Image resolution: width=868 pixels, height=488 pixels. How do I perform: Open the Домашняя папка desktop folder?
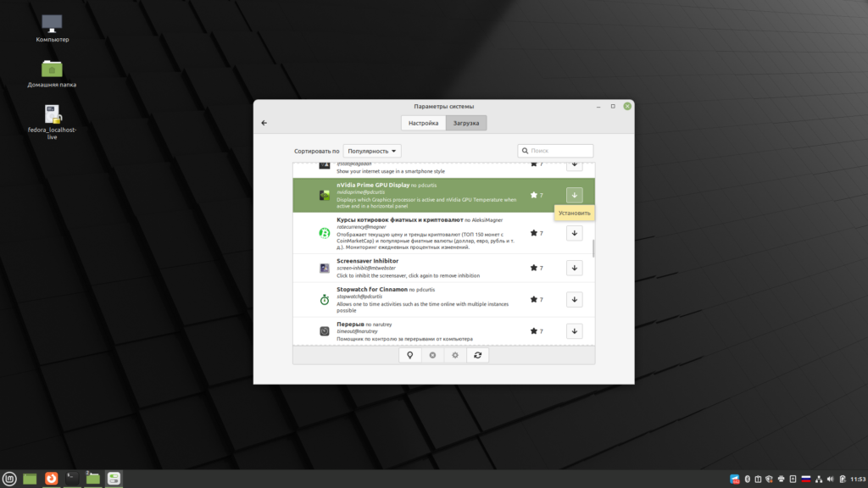[x=52, y=73]
